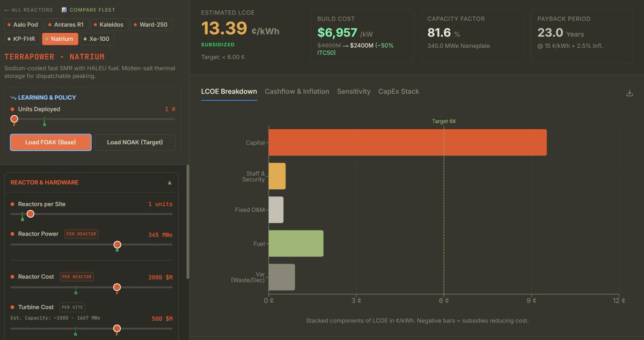Click the 81.6 % capacity factor value
Image resolution: width=644 pixels, height=340 pixels.
444,33
